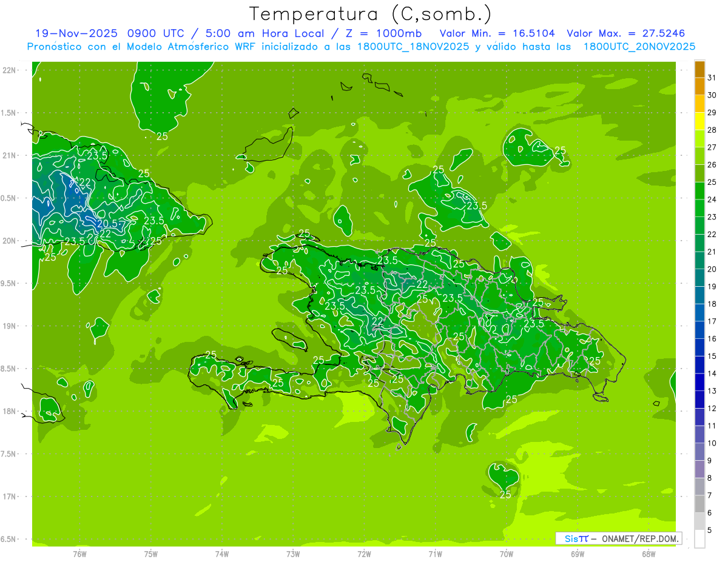Click the '31' label on the colorbar

click(x=712, y=78)
